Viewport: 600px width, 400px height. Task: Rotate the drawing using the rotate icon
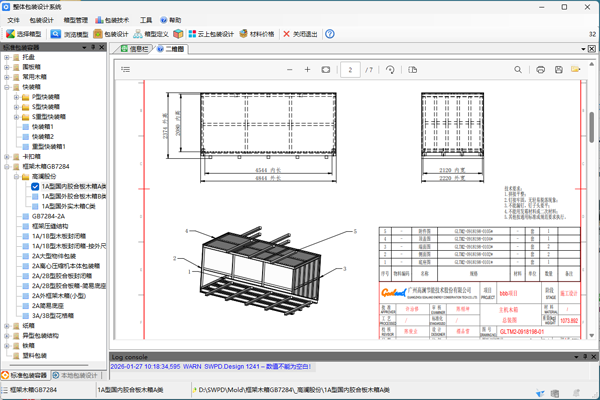(390, 70)
